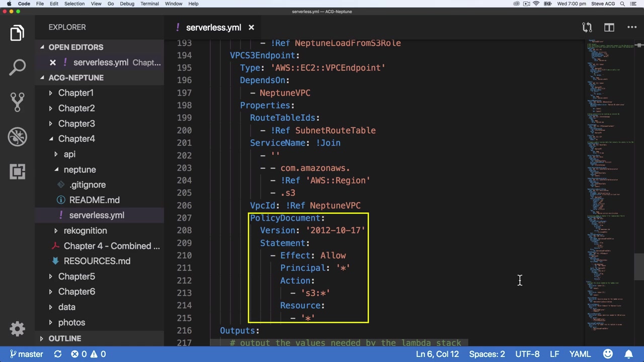
Task: Close the serverless.yml editor tab
Action: (x=251, y=28)
